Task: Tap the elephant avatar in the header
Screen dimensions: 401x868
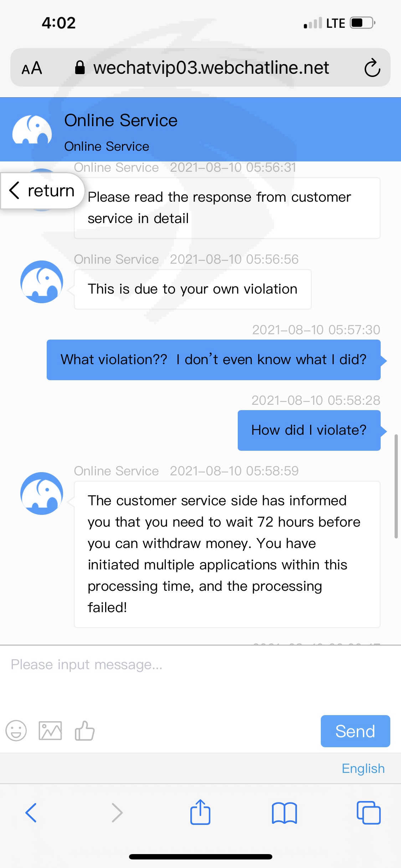Action: tap(32, 130)
